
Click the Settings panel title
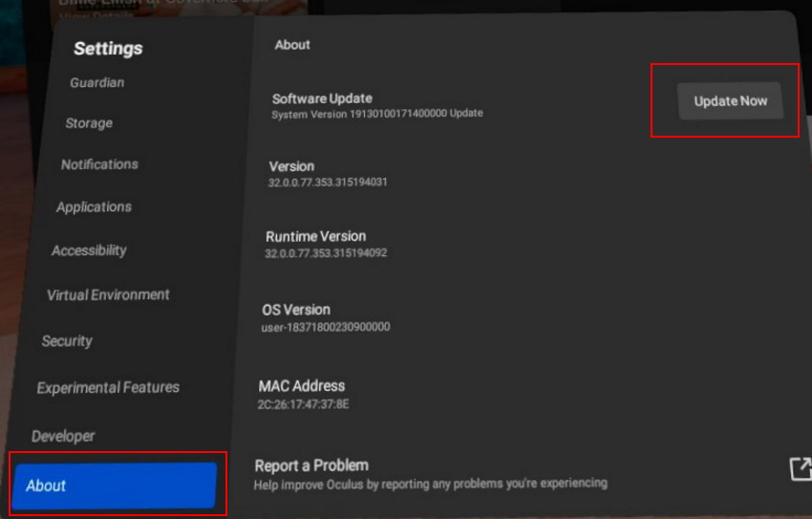[x=108, y=48]
